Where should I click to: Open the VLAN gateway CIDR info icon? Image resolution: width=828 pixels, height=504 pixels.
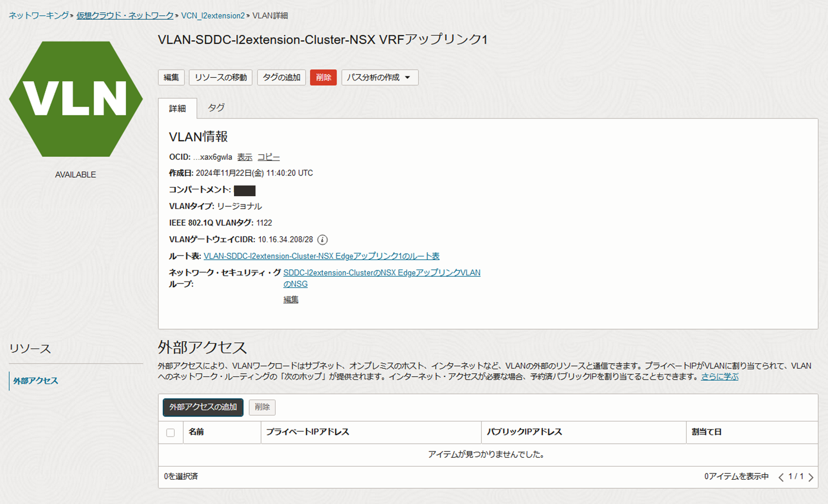322,240
